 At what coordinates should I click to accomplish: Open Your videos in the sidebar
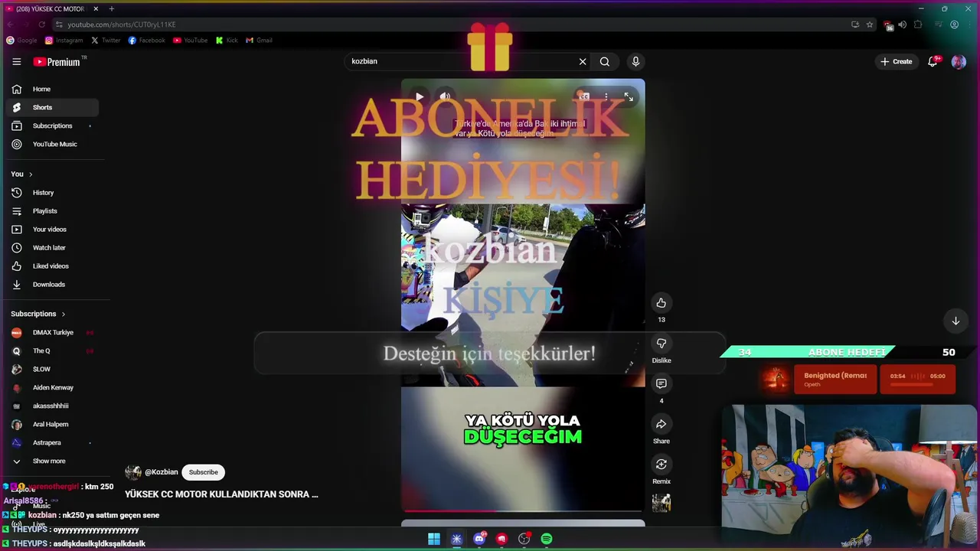pos(51,230)
